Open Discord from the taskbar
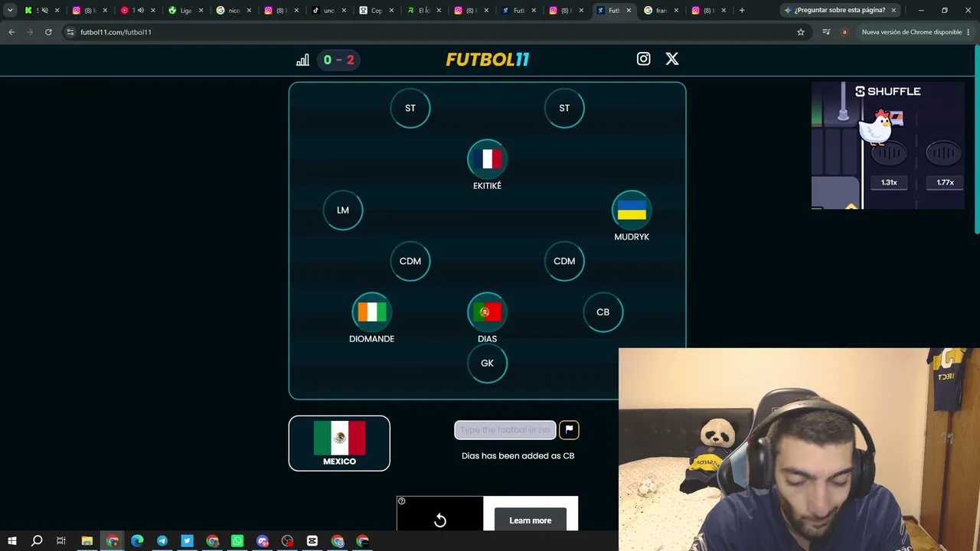 click(x=263, y=541)
